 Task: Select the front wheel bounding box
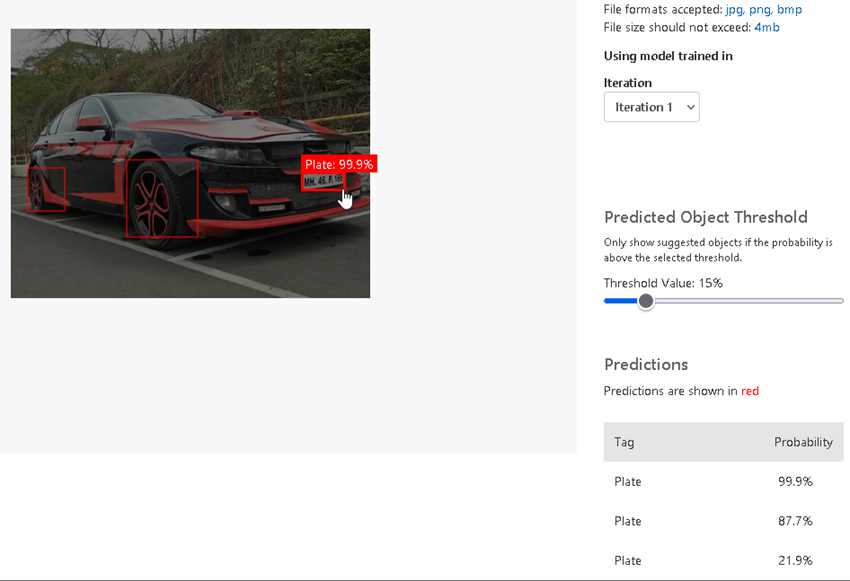[x=162, y=198]
